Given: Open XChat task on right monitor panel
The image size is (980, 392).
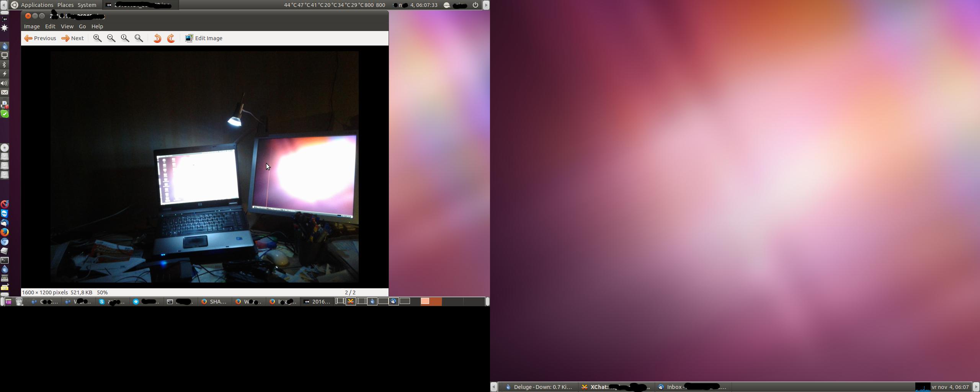Looking at the screenshot, I should point(616,387).
